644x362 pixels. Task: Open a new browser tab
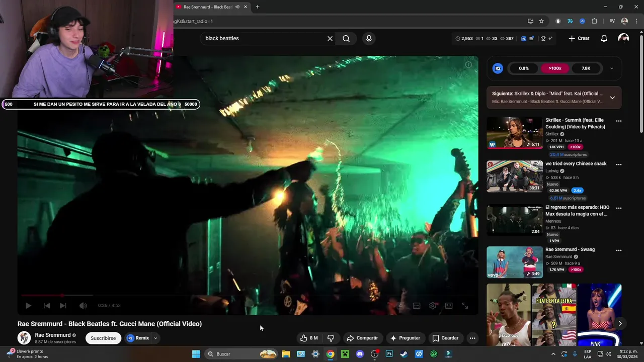(x=257, y=7)
